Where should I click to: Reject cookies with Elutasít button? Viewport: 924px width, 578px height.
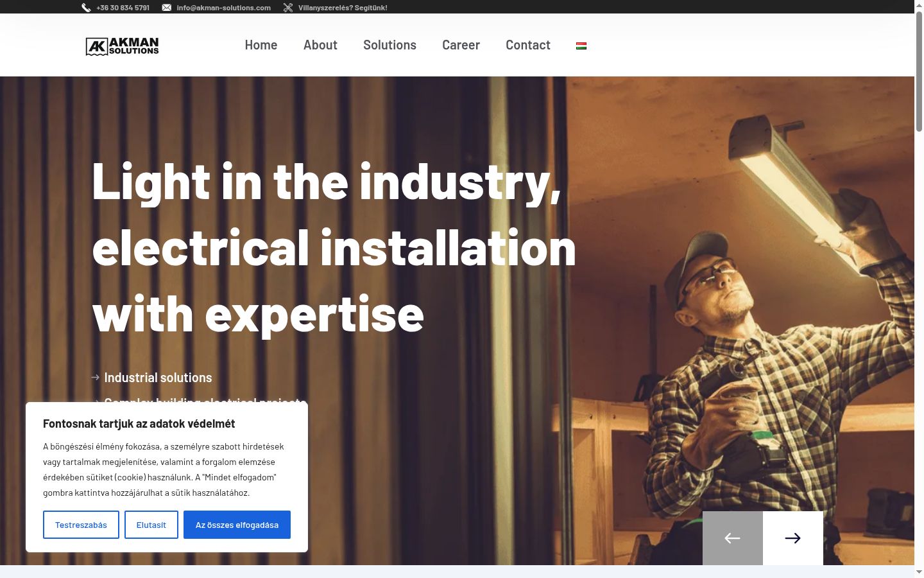tap(151, 525)
